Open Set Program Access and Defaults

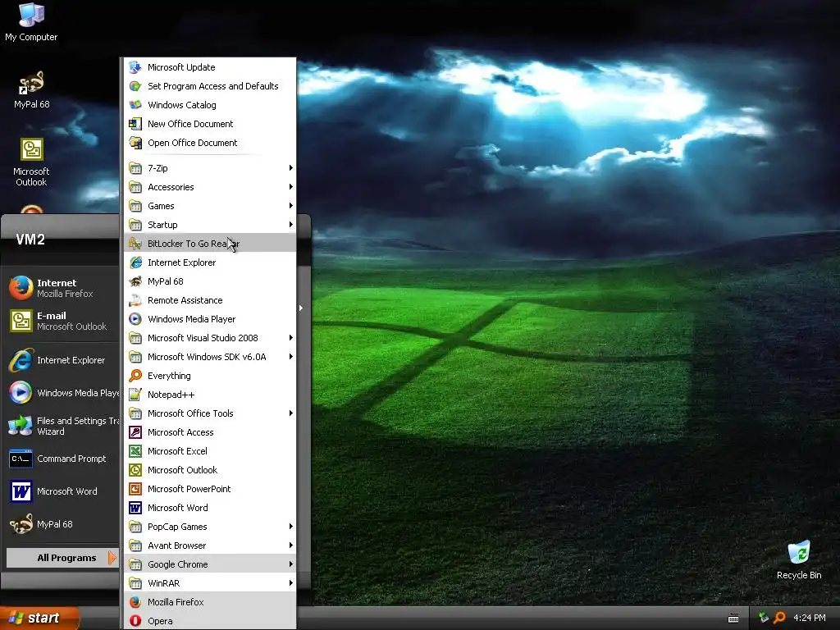pyautogui.click(x=210, y=85)
